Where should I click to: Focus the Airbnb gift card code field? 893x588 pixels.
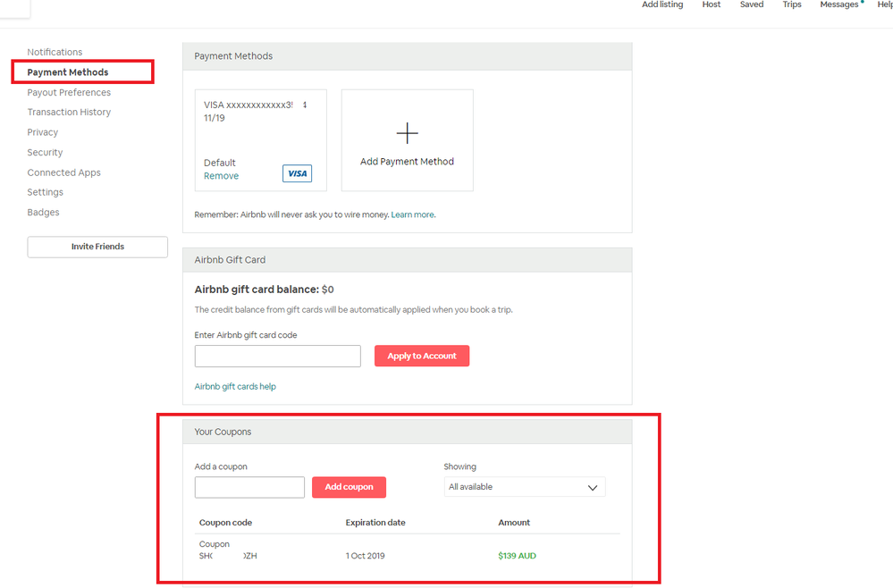[x=277, y=356]
